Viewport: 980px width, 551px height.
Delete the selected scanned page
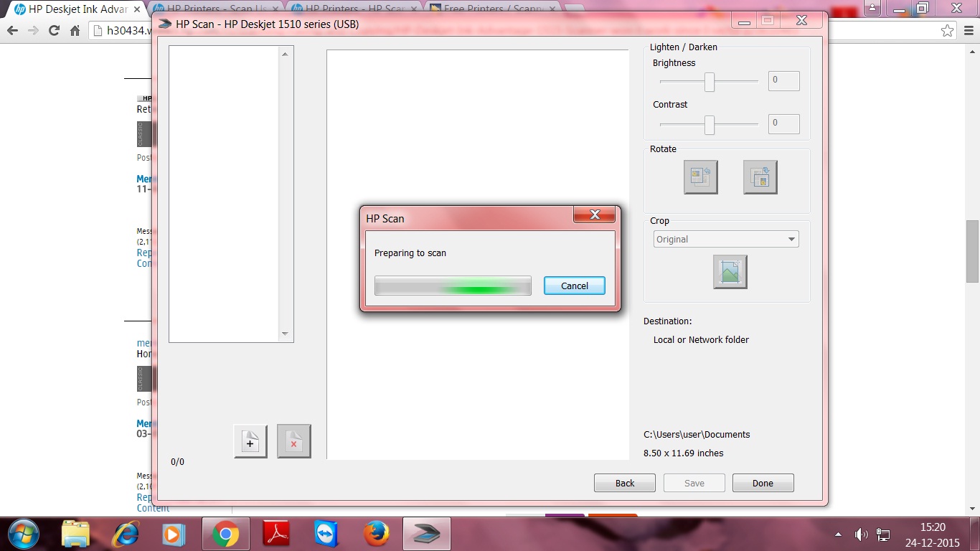click(x=294, y=441)
